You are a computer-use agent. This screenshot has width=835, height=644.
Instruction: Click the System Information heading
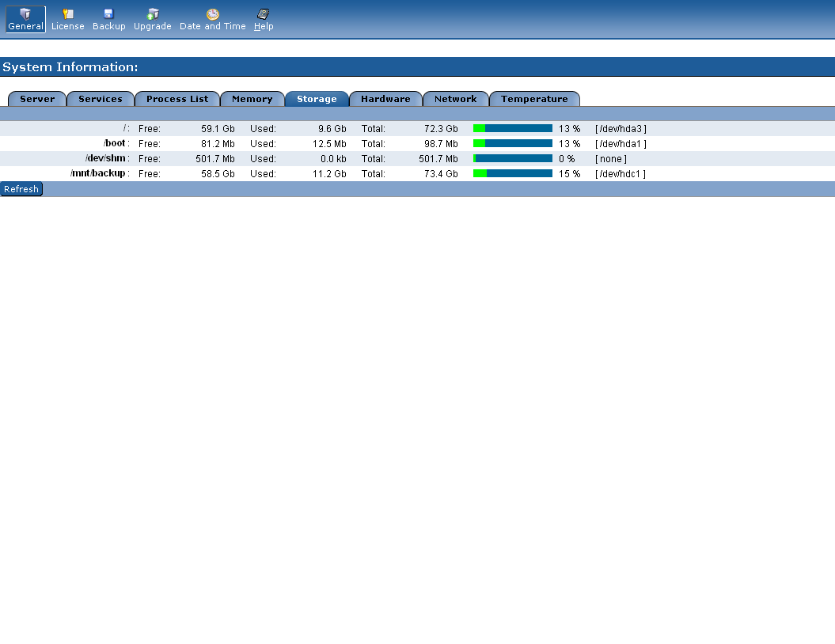pyautogui.click(x=70, y=67)
